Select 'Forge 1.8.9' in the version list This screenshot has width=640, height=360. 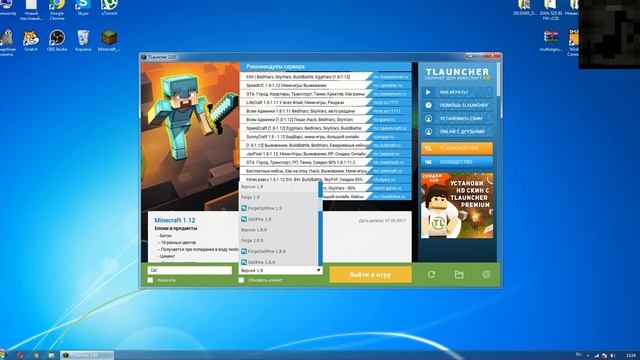(x=278, y=240)
